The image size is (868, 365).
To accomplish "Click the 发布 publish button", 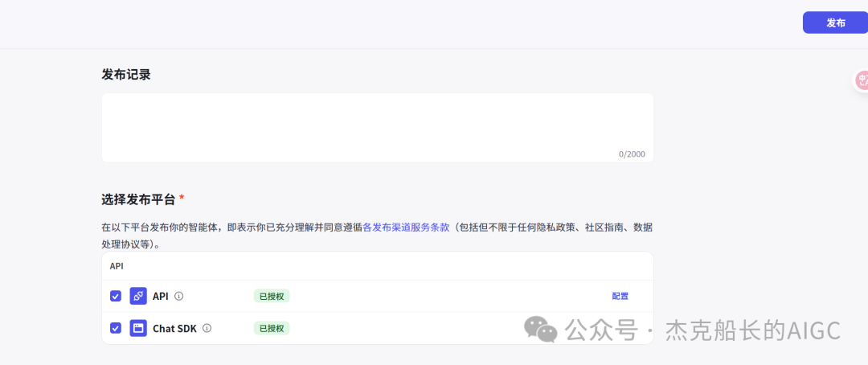I will 835,23.
